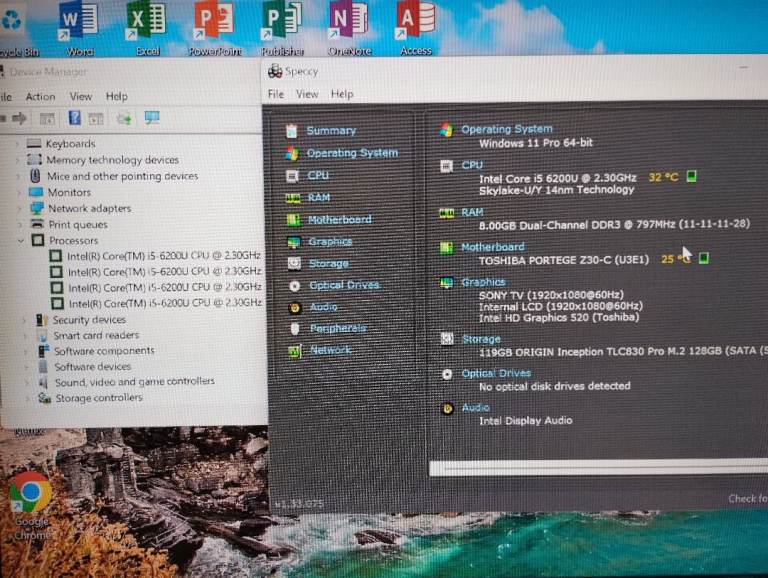
Task: Expand the Network adapters category
Action: point(17,209)
